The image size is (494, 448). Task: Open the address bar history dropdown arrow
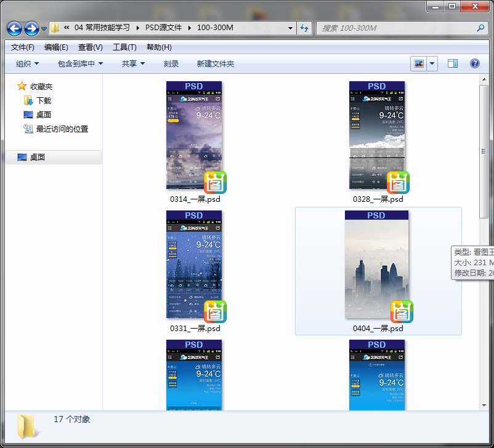[x=291, y=28]
